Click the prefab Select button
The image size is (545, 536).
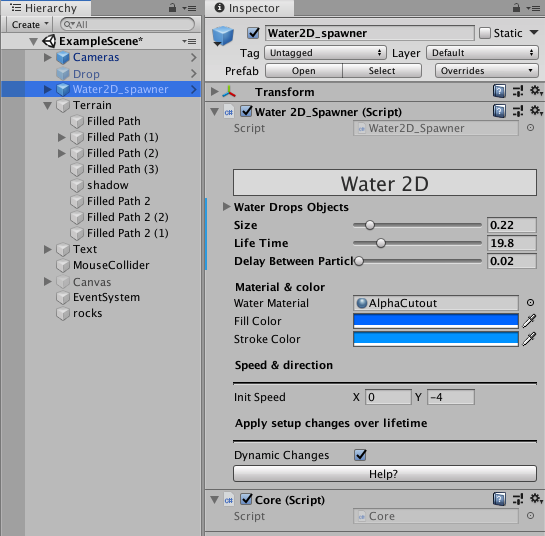click(x=382, y=71)
